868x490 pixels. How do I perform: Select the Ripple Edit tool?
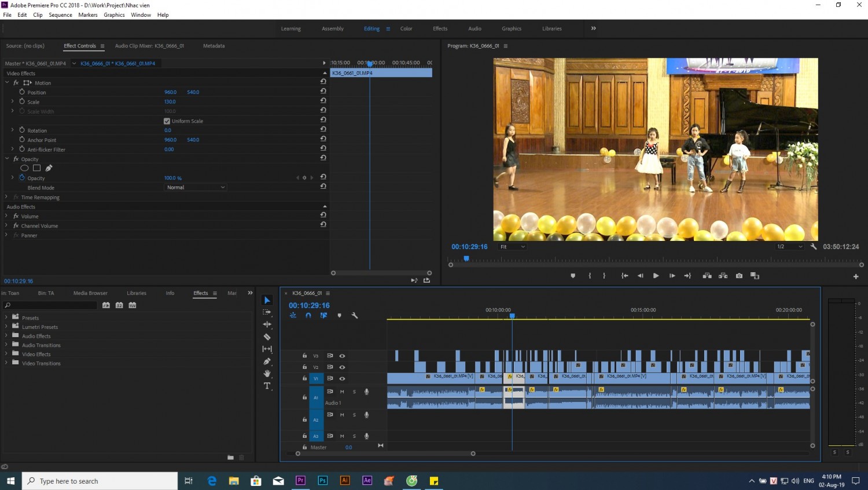[267, 324]
